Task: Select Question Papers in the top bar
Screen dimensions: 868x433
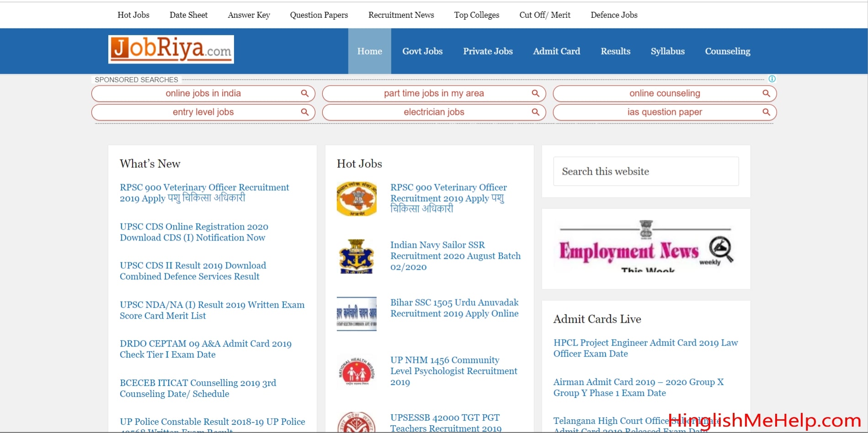Action: click(319, 15)
